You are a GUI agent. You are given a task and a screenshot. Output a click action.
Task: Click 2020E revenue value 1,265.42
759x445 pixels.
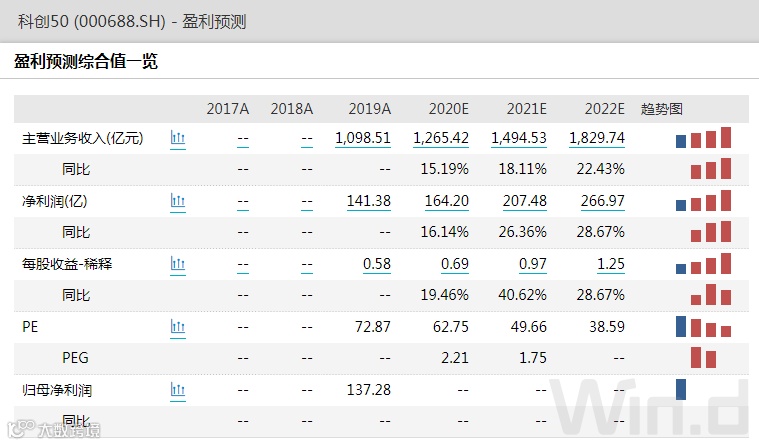tap(440, 138)
